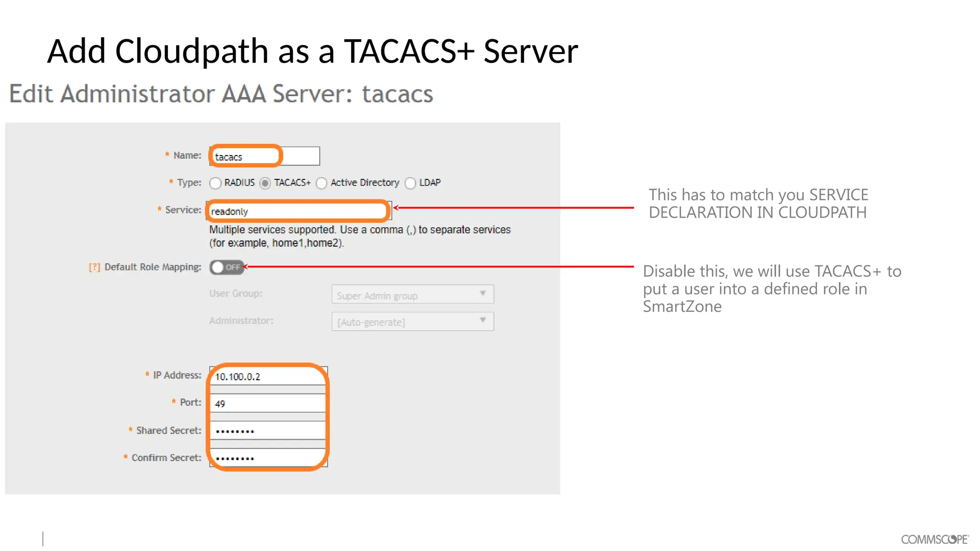
Task: Click the Service field containing readonly
Action: point(300,210)
